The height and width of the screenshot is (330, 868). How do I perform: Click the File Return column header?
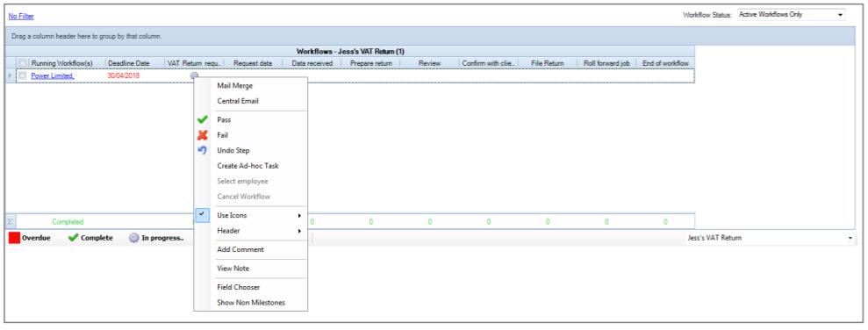[x=548, y=63]
